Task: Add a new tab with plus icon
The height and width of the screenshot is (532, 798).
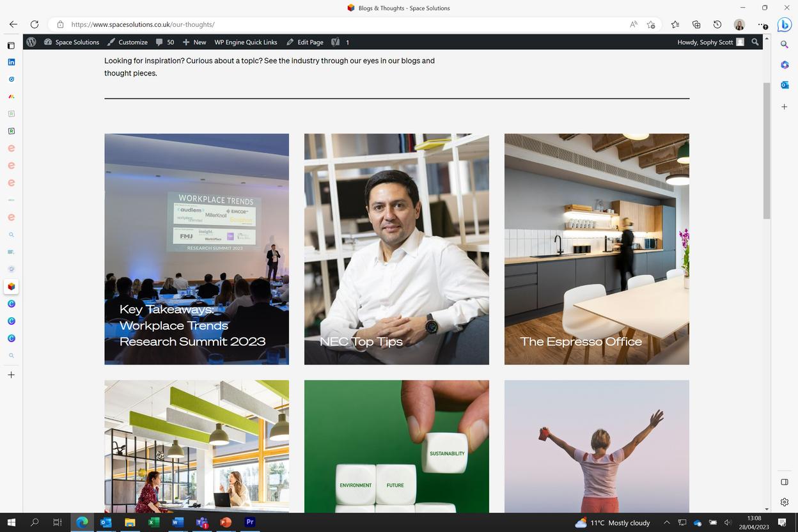Action: [11, 375]
